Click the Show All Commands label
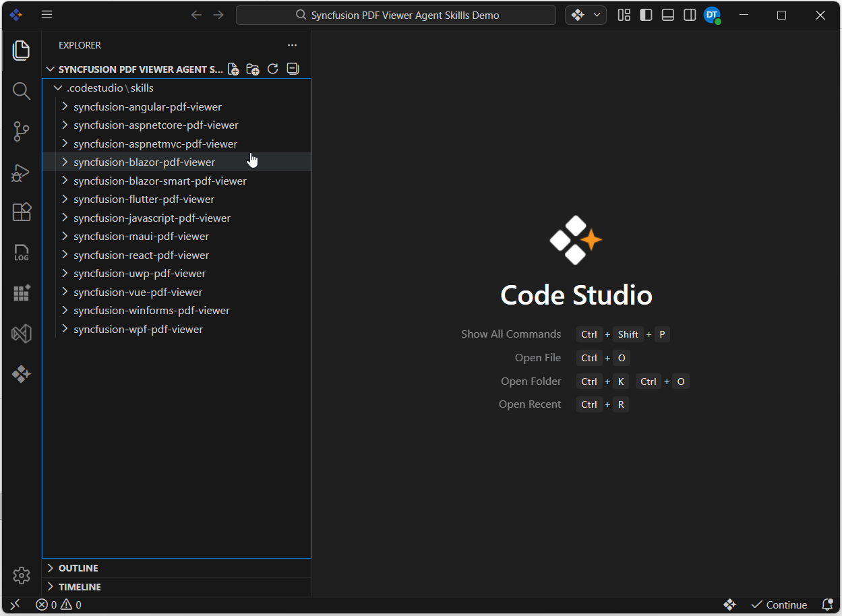The width and height of the screenshot is (842, 616). point(511,334)
